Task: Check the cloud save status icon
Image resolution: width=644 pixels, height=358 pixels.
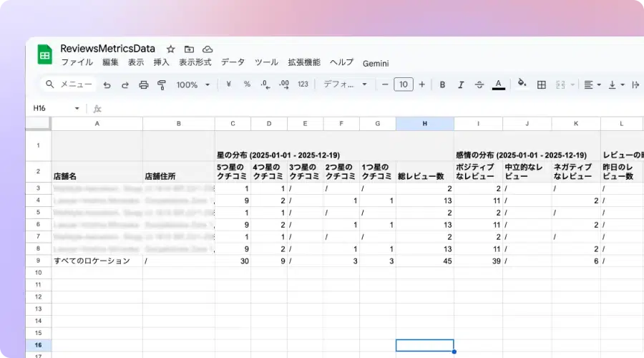Action: click(208, 49)
